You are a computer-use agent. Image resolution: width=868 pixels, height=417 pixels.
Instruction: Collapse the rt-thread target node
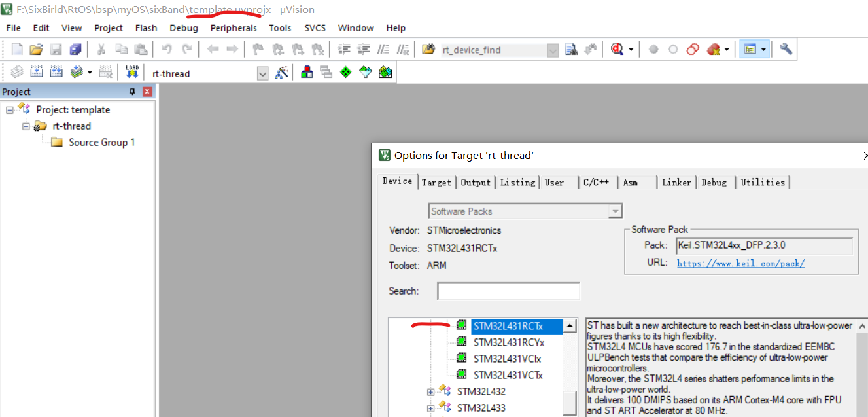[x=26, y=126]
